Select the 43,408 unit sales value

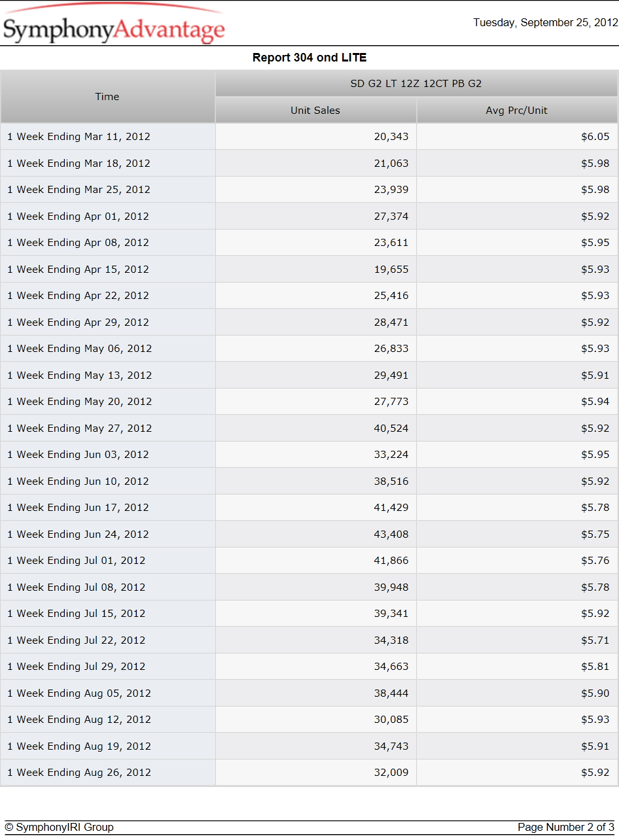click(391, 534)
